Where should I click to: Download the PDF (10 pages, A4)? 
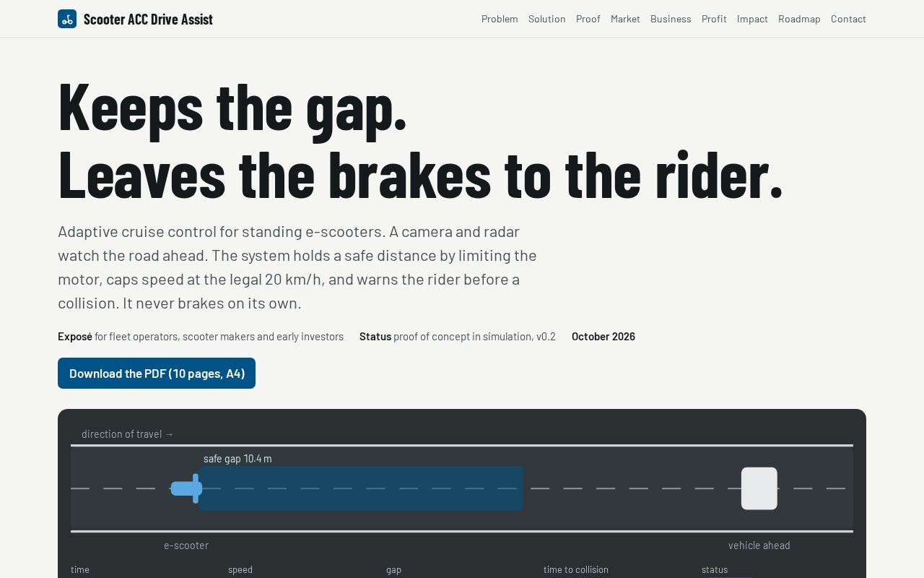[x=157, y=374]
